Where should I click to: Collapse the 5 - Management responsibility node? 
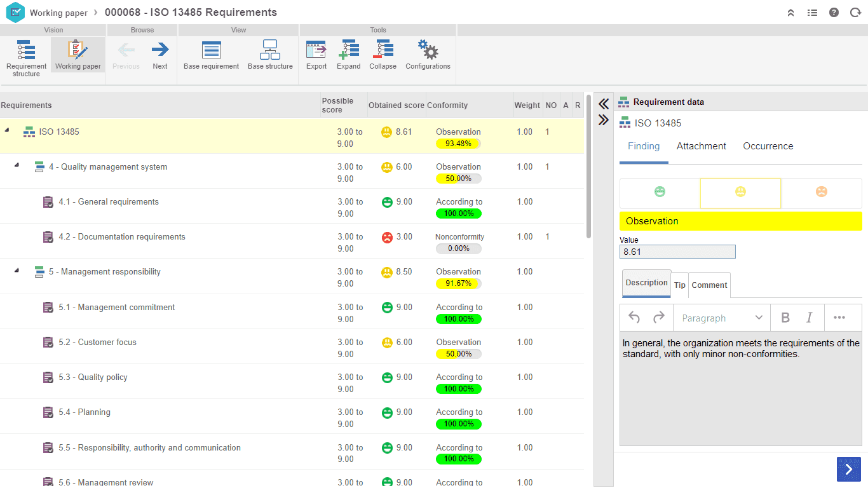click(17, 269)
